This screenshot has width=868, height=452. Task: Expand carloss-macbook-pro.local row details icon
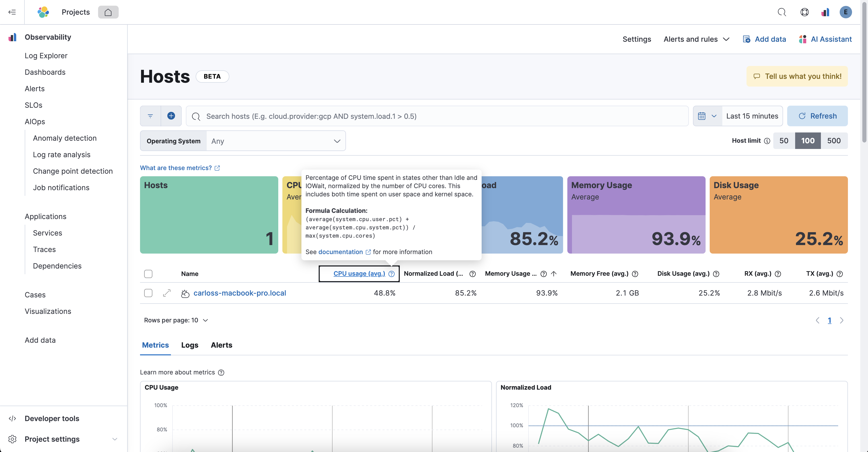[x=167, y=293]
